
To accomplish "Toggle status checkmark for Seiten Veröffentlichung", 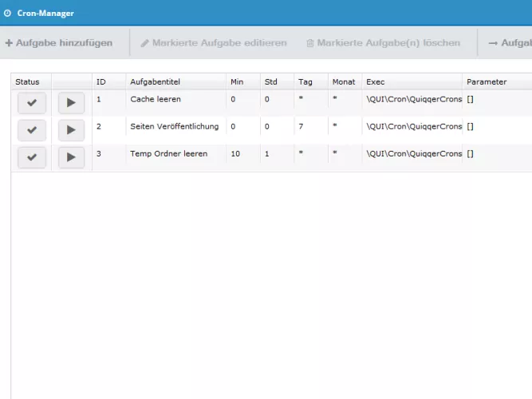I will [x=31, y=130].
